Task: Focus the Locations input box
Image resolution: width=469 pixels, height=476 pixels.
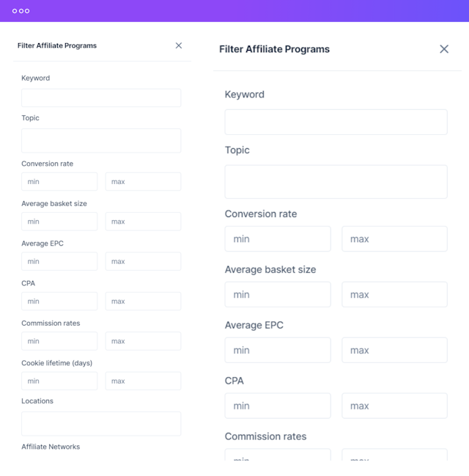Action: click(101, 423)
